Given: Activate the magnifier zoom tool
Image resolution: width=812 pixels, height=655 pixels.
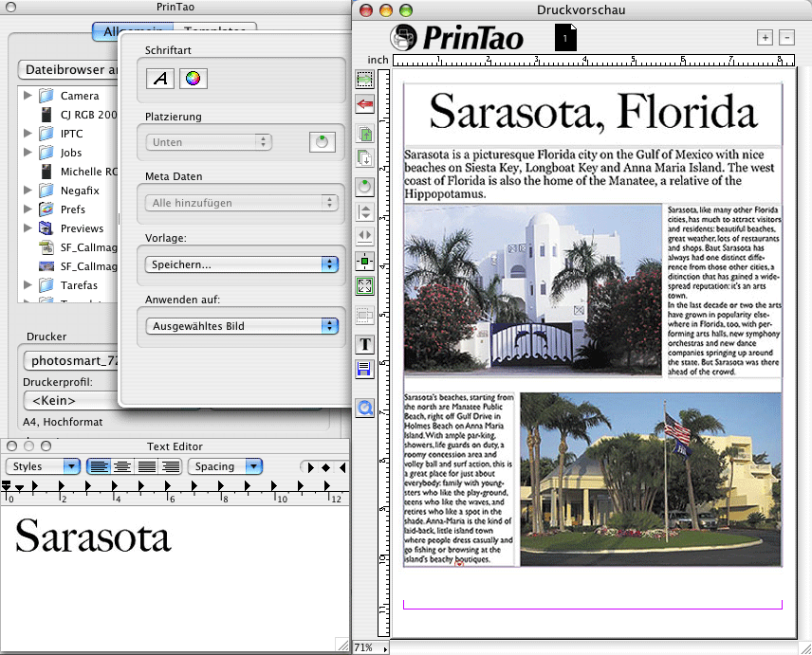Looking at the screenshot, I should 365,408.
